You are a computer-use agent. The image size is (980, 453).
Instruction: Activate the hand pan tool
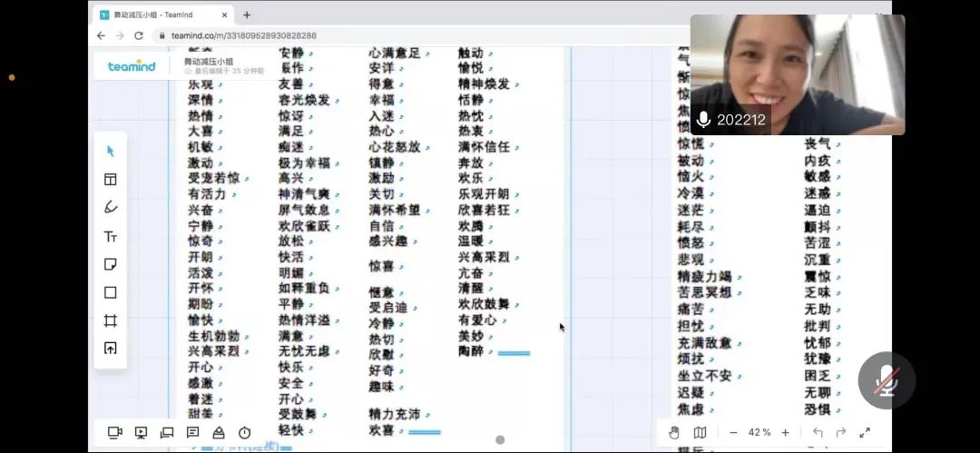tap(673, 432)
